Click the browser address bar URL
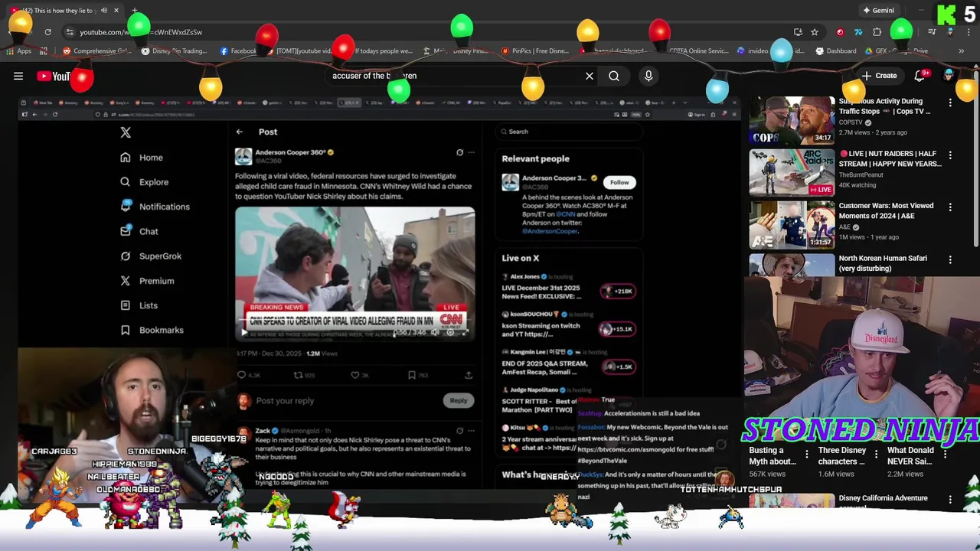980x551 pixels. [x=141, y=32]
